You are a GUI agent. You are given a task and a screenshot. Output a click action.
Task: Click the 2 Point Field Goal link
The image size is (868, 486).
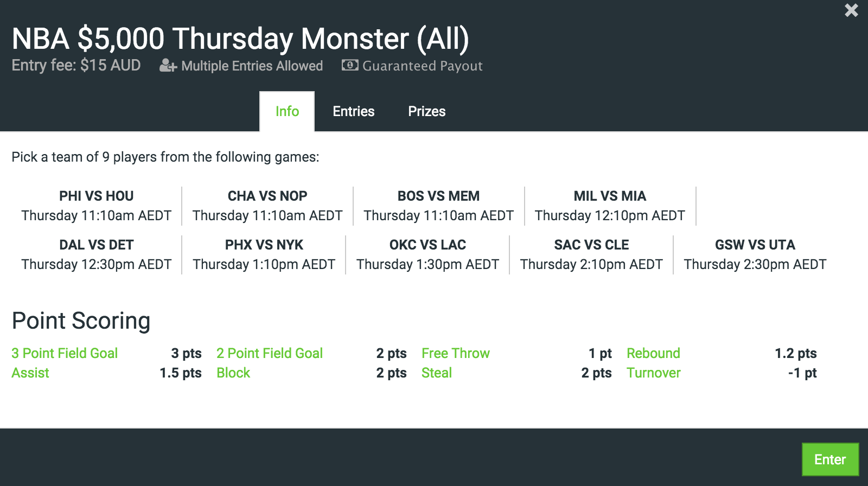click(x=270, y=353)
